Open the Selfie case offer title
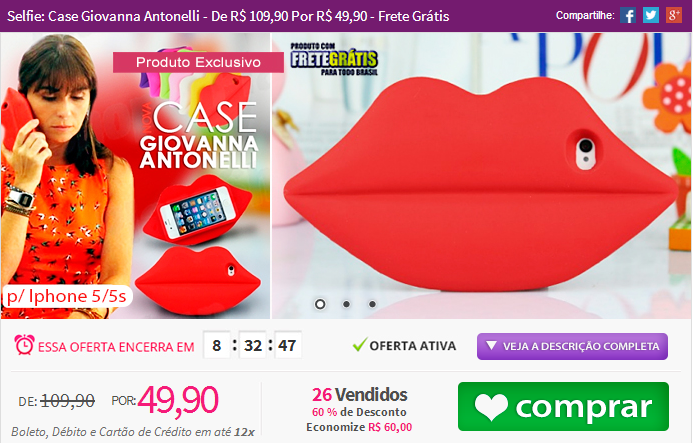The height and width of the screenshot is (443, 693). (228, 16)
